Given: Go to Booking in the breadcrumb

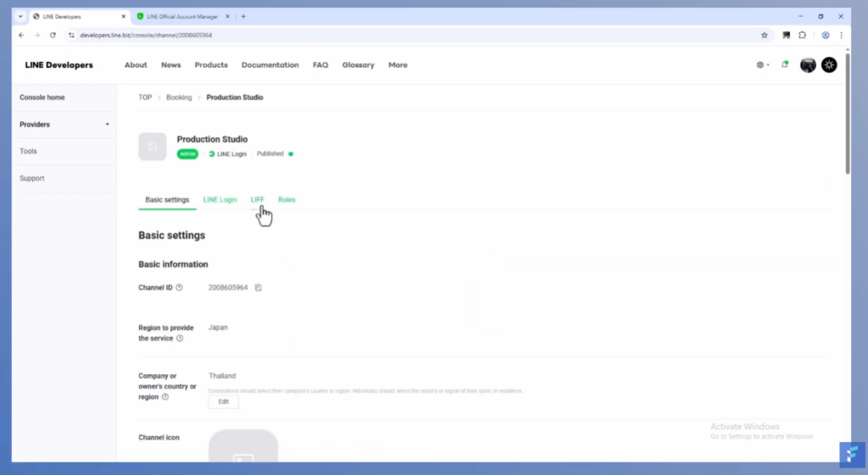Looking at the screenshot, I should (x=179, y=98).
